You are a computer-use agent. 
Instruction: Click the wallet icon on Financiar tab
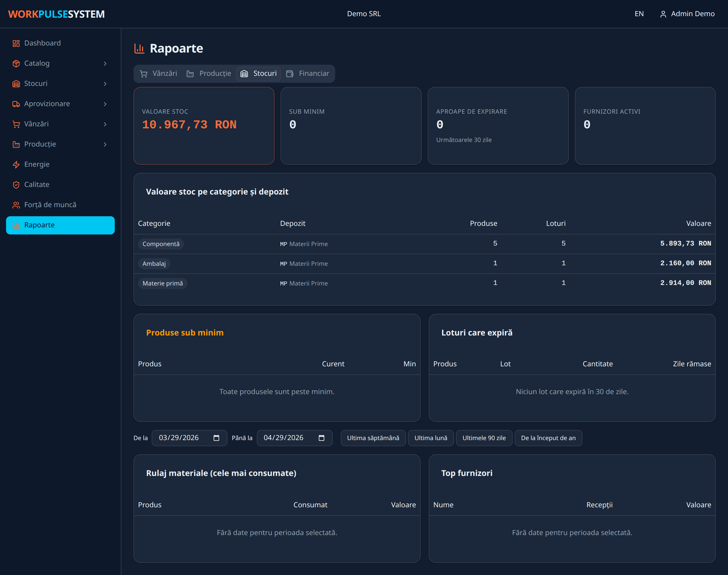click(290, 74)
